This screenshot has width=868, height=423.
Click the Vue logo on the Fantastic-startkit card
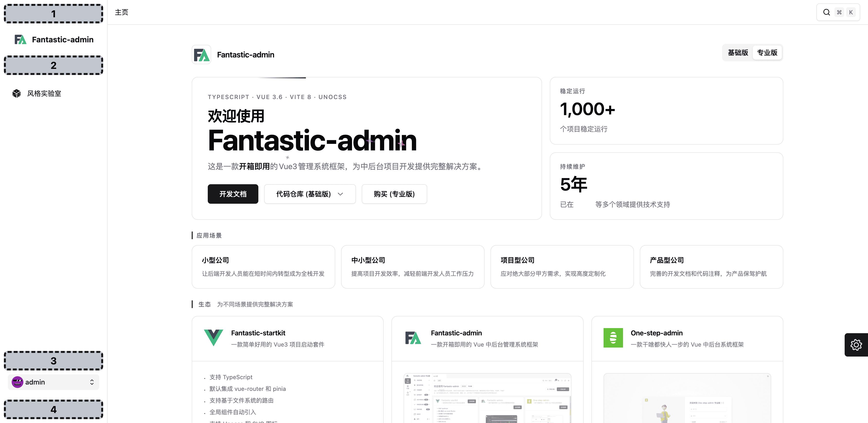point(214,338)
